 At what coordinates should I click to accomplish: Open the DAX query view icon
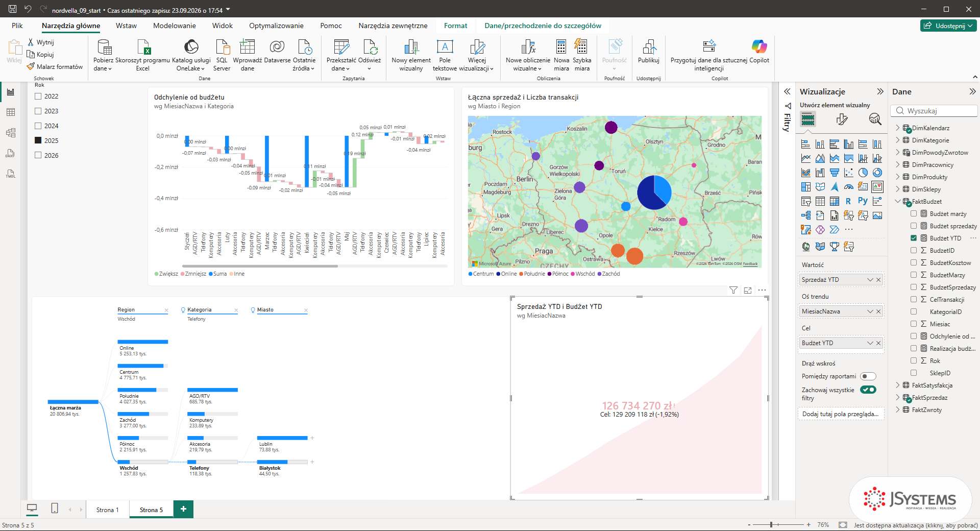(x=11, y=153)
